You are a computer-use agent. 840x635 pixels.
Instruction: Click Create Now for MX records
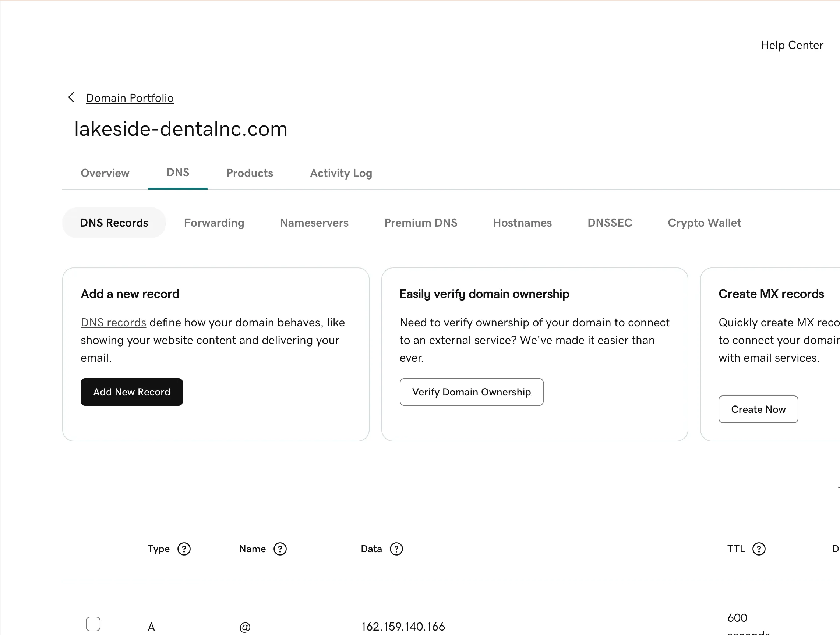758,409
